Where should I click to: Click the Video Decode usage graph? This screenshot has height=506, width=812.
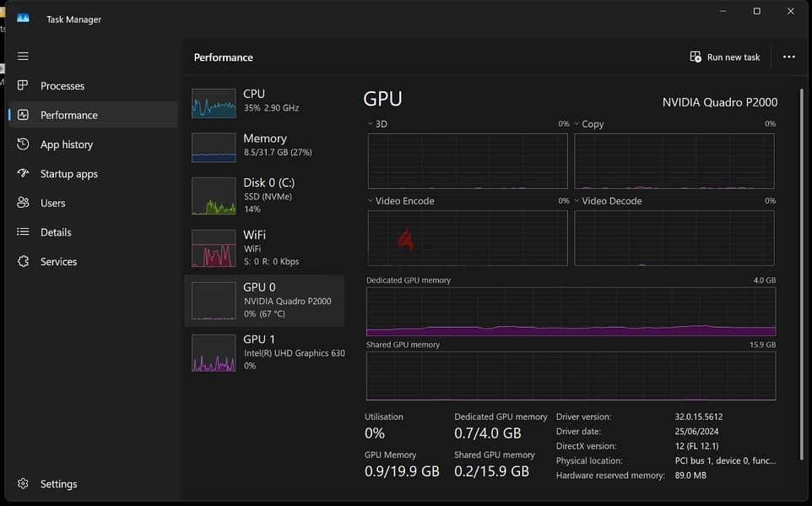point(674,238)
